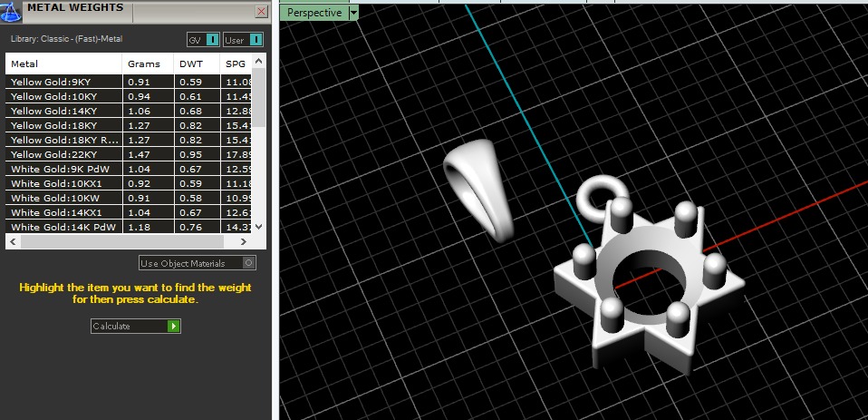Click scroll right arrow under metal table
Screen dimensions: 868x420
[x=244, y=241]
